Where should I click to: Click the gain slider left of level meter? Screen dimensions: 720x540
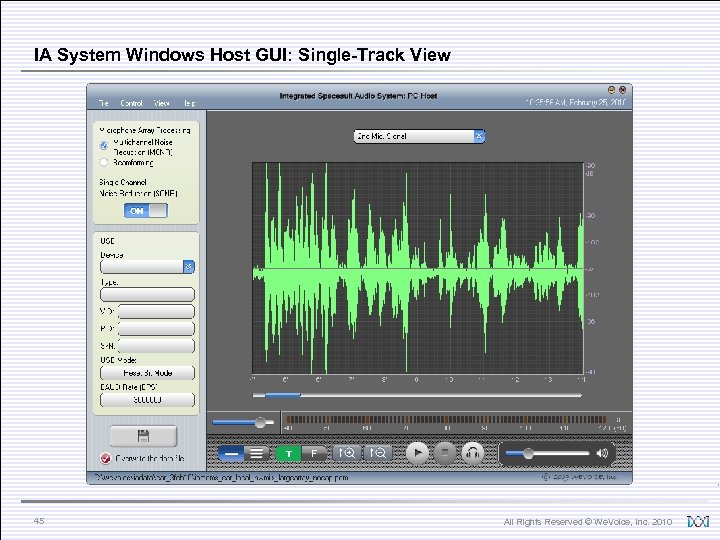pos(243,422)
